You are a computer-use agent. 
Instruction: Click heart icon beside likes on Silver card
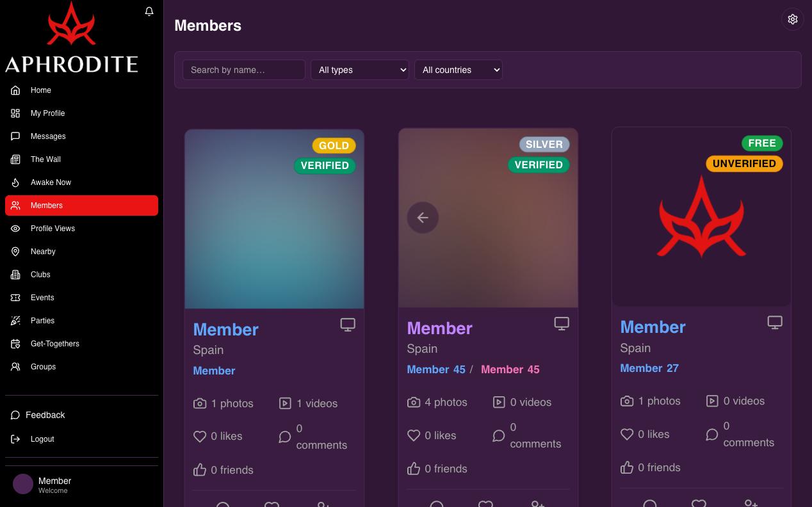414,435
